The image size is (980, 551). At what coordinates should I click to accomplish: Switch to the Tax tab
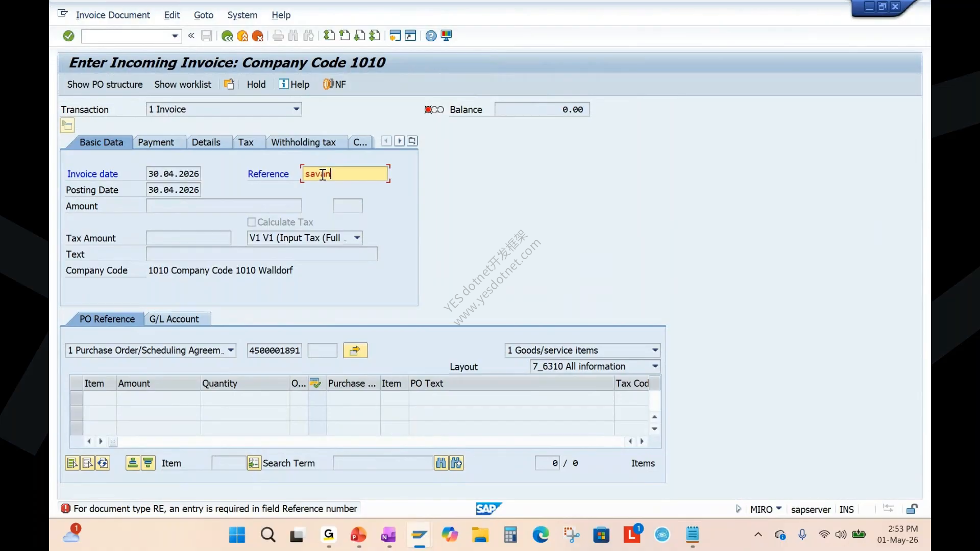click(x=246, y=142)
